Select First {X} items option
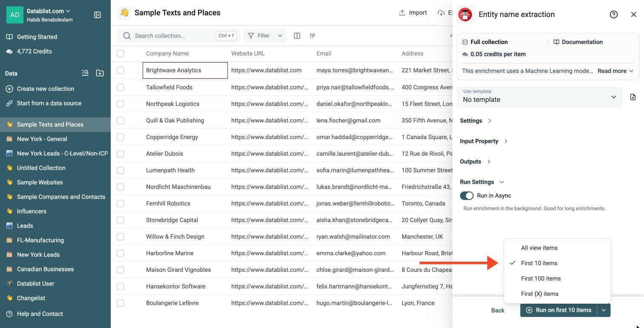This screenshot has height=328, width=644. tap(557, 294)
